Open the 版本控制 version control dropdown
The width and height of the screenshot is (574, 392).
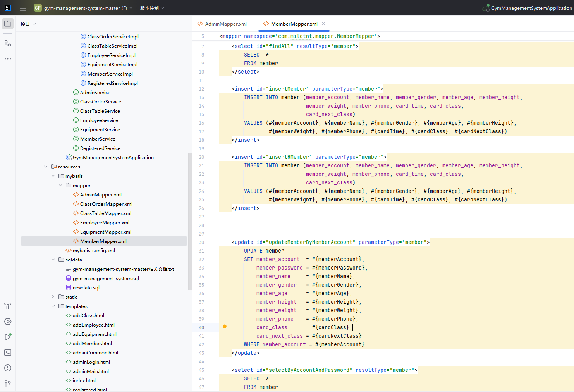(x=152, y=8)
